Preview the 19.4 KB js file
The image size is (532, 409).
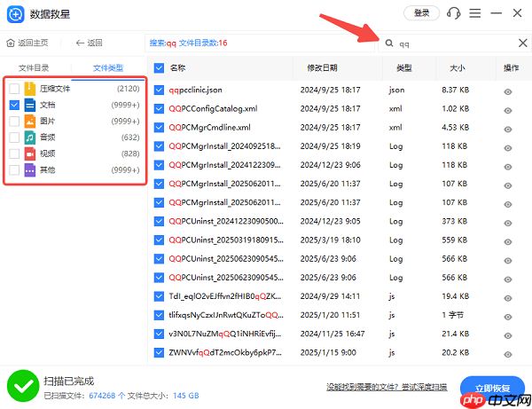(x=507, y=298)
